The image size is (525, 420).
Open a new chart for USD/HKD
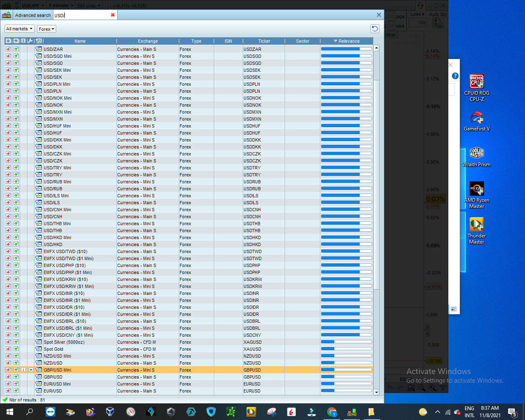[39, 244]
